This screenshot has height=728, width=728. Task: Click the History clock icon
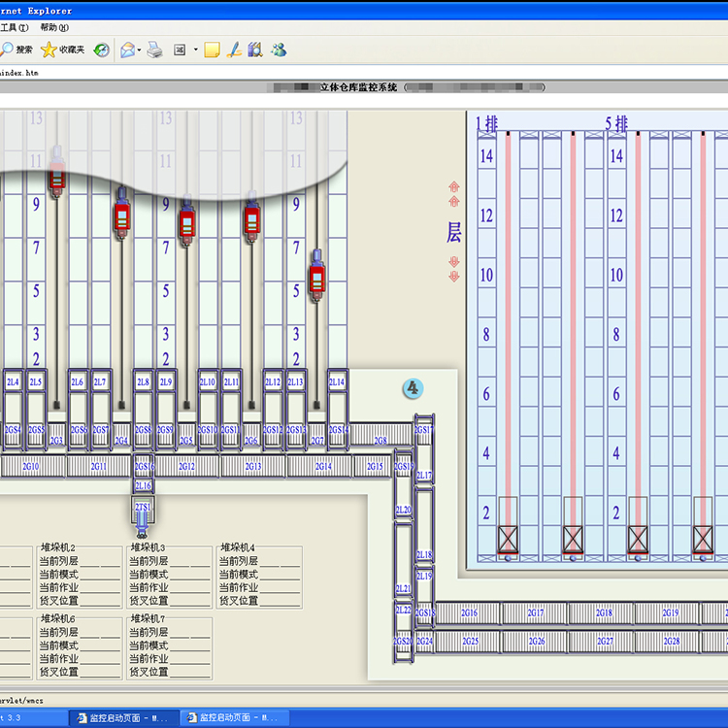(101, 50)
